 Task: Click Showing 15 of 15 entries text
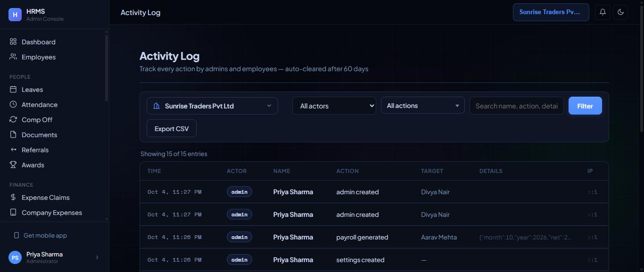coord(174,154)
